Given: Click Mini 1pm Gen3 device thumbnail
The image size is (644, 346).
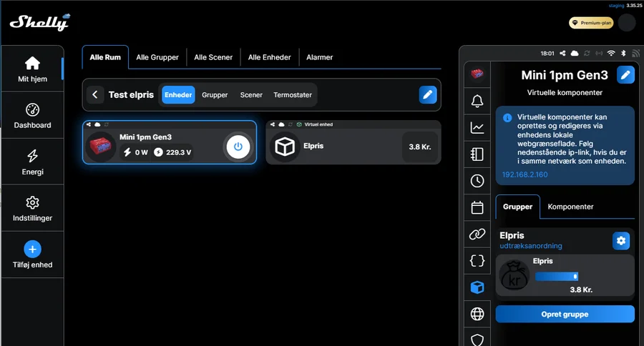Looking at the screenshot, I should 101,147.
